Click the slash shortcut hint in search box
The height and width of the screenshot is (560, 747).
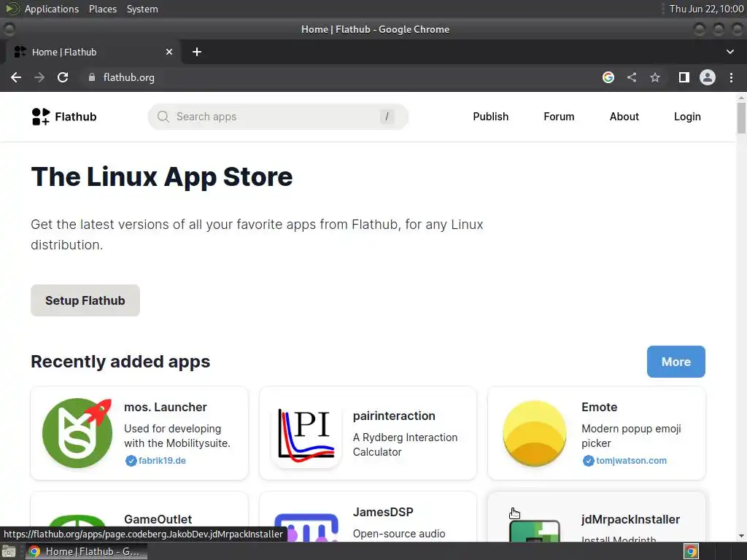pyautogui.click(x=387, y=117)
